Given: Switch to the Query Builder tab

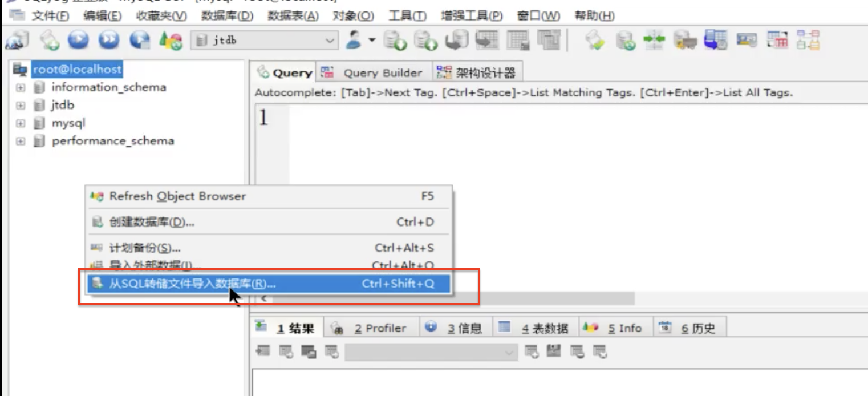Looking at the screenshot, I should [x=374, y=72].
